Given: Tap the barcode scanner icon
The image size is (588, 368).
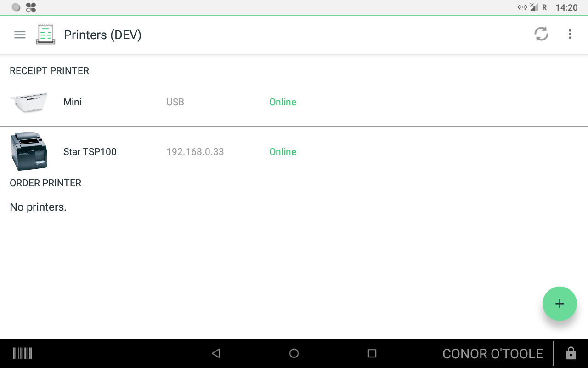Looking at the screenshot, I should click(23, 353).
